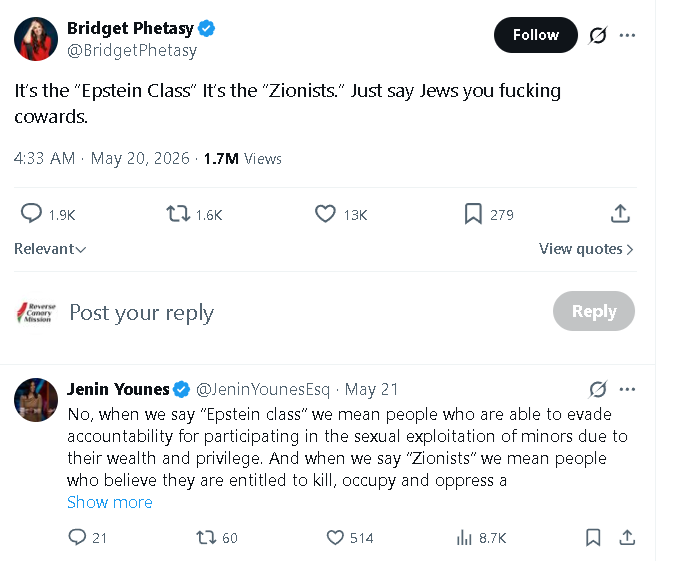Viewport: 686px width, 561px height.
Task: Click the reply icon on Bridget Phetasy's post
Action: (x=31, y=214)
